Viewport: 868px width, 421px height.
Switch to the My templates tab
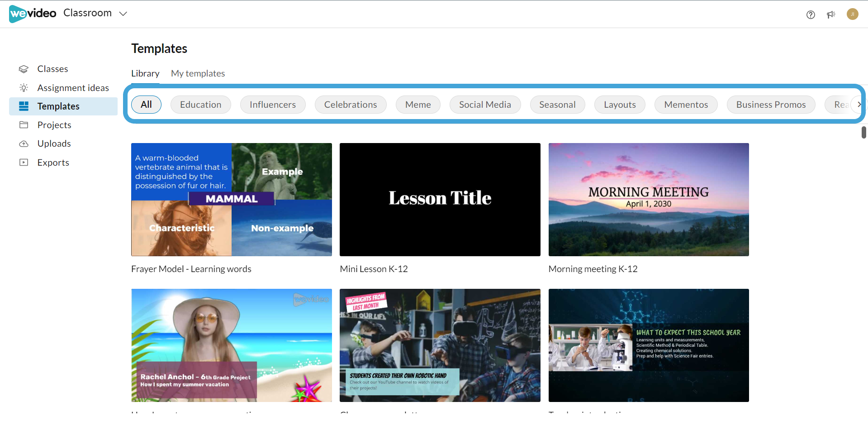198,73
